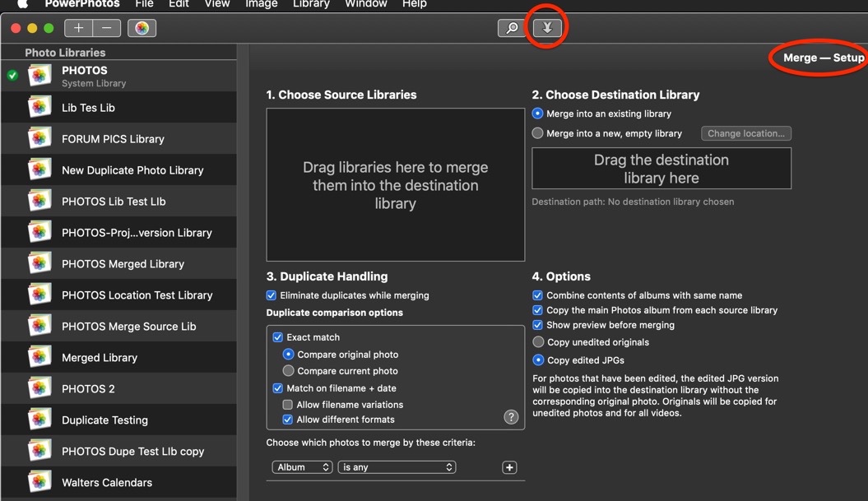Image resolution: width=868 pixels, height=501 pixels.
Task: Select Copy edited JPGs
Action: [x=538, y=360]
